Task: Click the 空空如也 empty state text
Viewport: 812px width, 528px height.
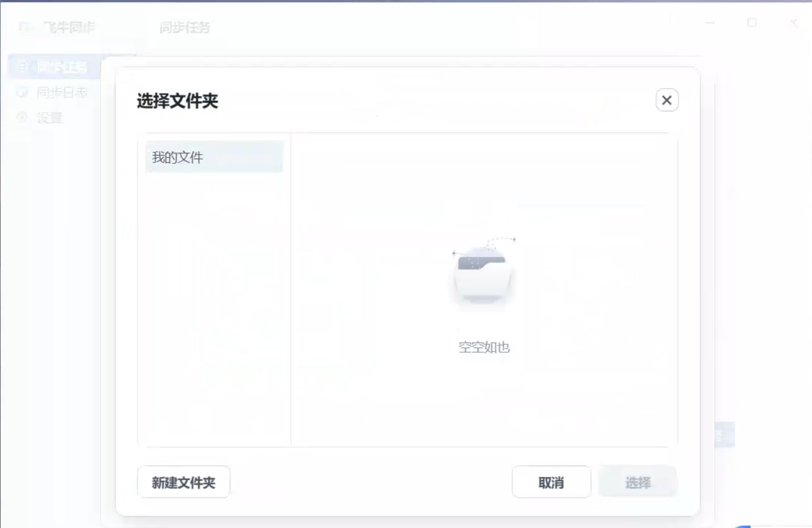Action: pos(484,347)
